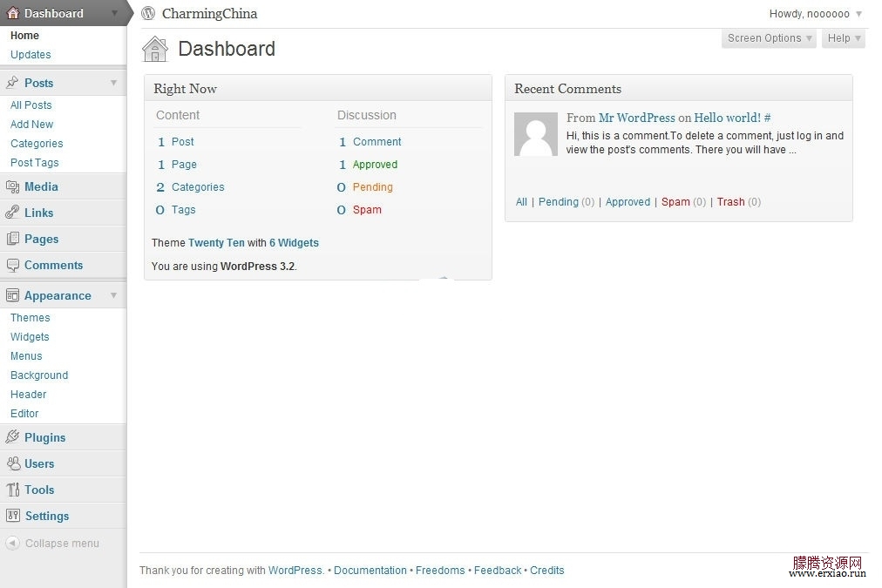Click the Plugins plug icon
This screenshot has height=588, width=882.
tap(12, 436)
